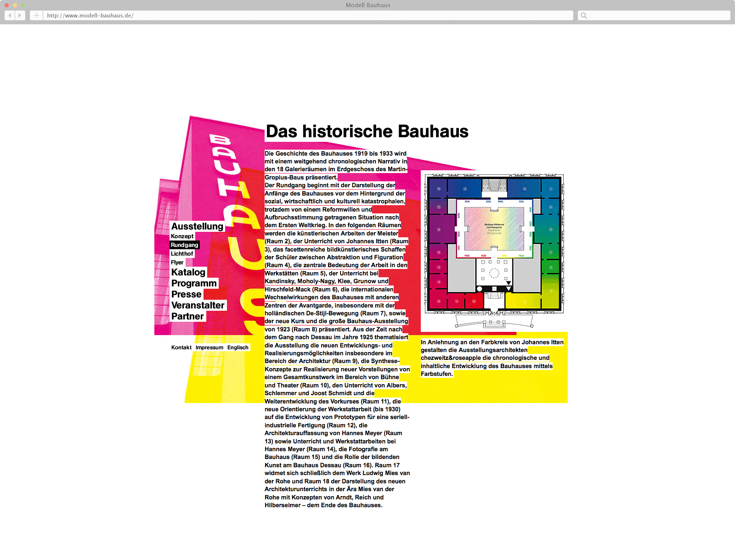The width and height of the screenshot is (735, 560).
Task: Open the Ausstellung menu section
Action: click(x=197, y=226)
